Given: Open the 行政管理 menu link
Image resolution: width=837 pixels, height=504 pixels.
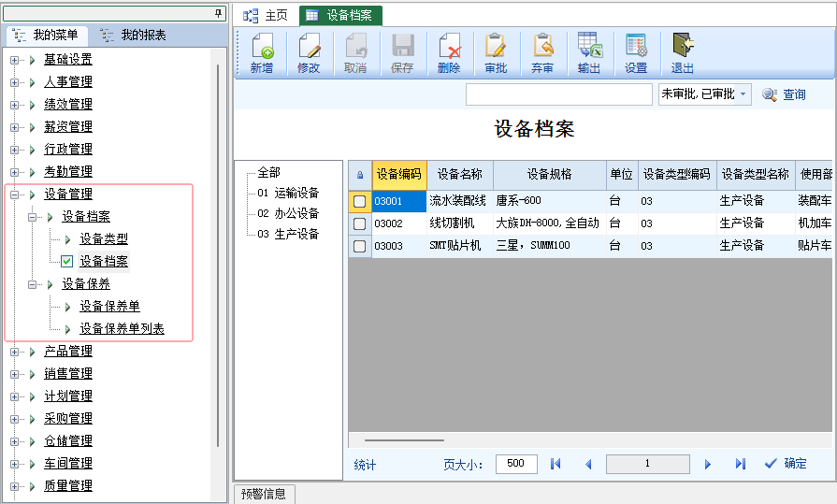Looking at the screenshot, I should (x=68, y=149).
